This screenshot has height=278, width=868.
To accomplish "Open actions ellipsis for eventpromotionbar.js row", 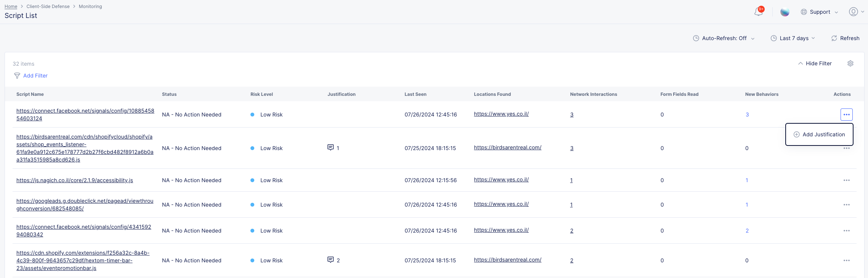I will pos(846,260).
